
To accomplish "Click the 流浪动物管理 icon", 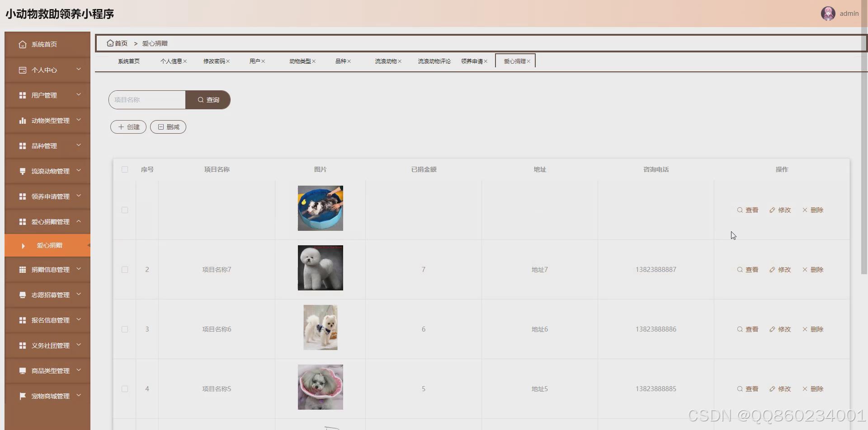I will pyautogui.click(x=23, y=171).
